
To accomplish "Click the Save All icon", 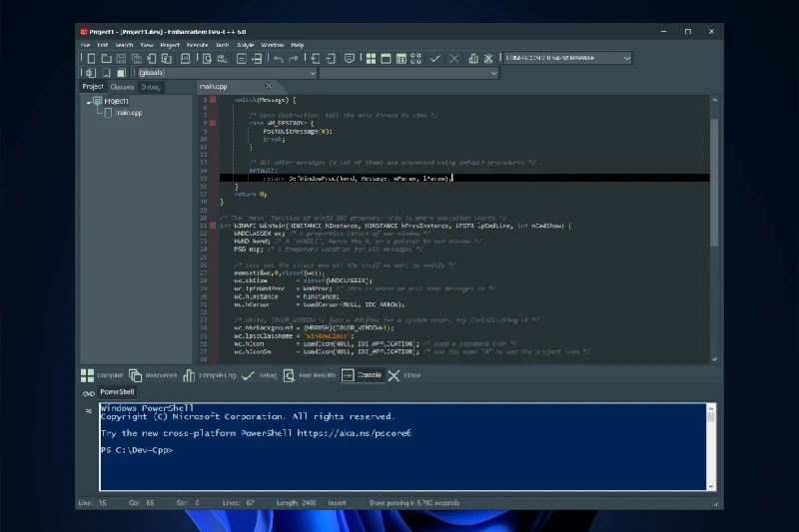I will coord(136,59).
